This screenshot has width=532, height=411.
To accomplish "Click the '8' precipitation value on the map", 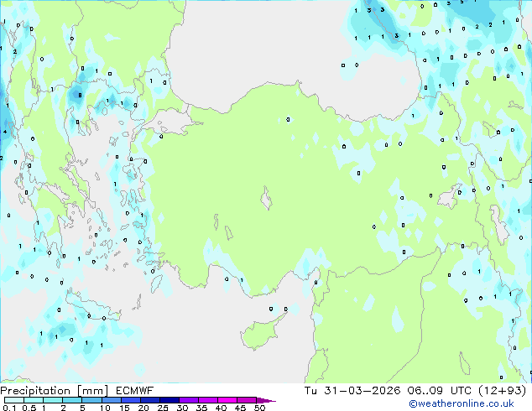I will coord(80,96).
